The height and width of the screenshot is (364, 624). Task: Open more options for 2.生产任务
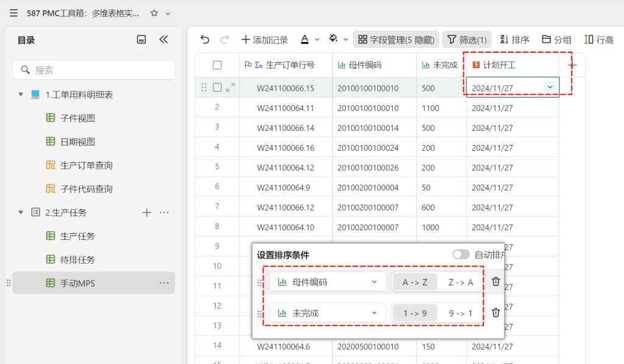click(x=164, y=212)
